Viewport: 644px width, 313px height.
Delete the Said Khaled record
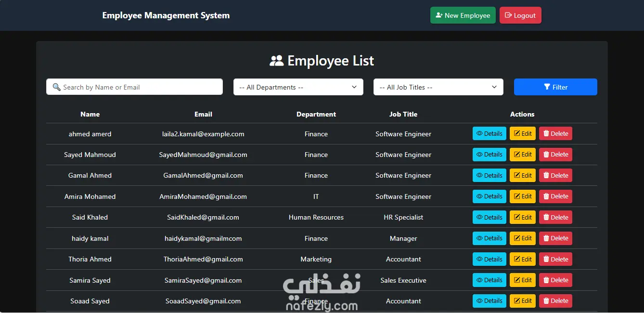pos(555,217)
